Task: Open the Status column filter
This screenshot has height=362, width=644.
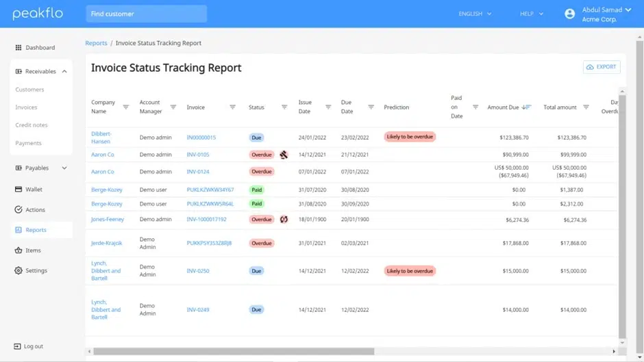Action: (284, 107)
